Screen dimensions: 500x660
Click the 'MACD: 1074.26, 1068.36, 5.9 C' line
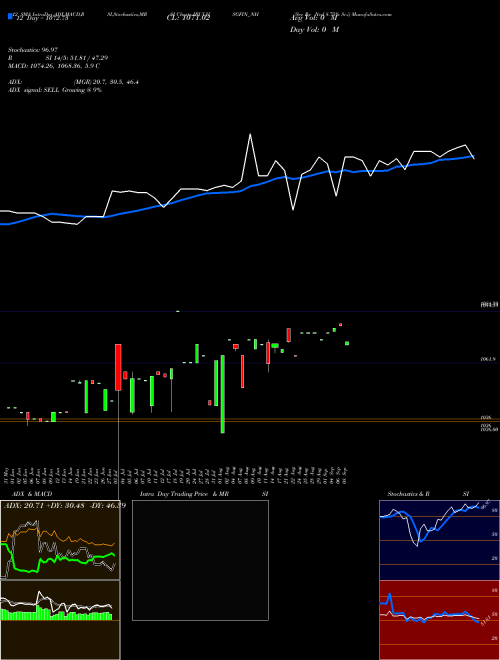coord(54,66)
